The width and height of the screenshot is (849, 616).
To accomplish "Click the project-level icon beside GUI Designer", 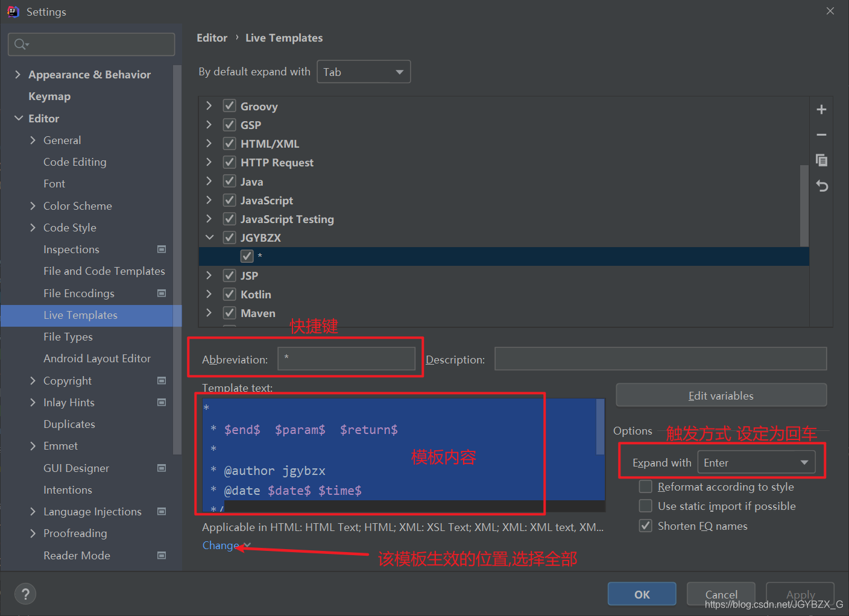I will coord(162,468).
